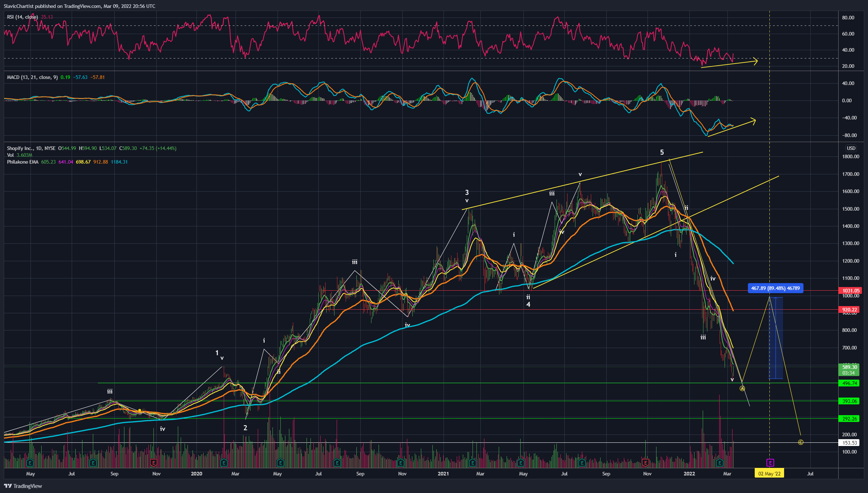Click the 2021 year label on time axis
Image resolution: width=868 pixels, height=493 pixels.
[x=443, y=474]
